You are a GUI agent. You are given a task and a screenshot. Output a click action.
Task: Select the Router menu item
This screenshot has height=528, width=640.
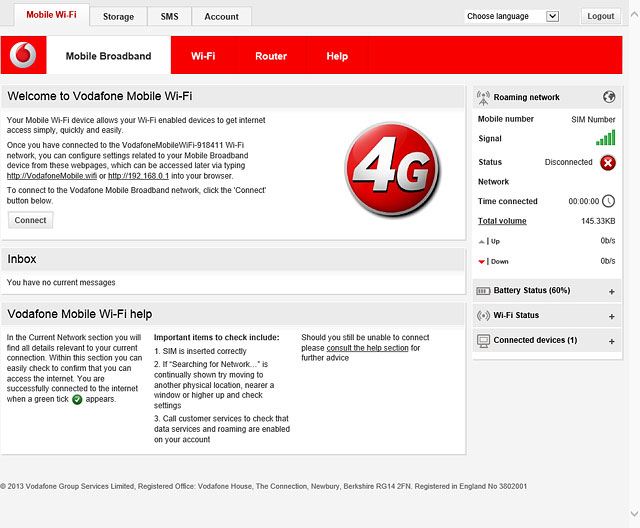click(271, 56)
